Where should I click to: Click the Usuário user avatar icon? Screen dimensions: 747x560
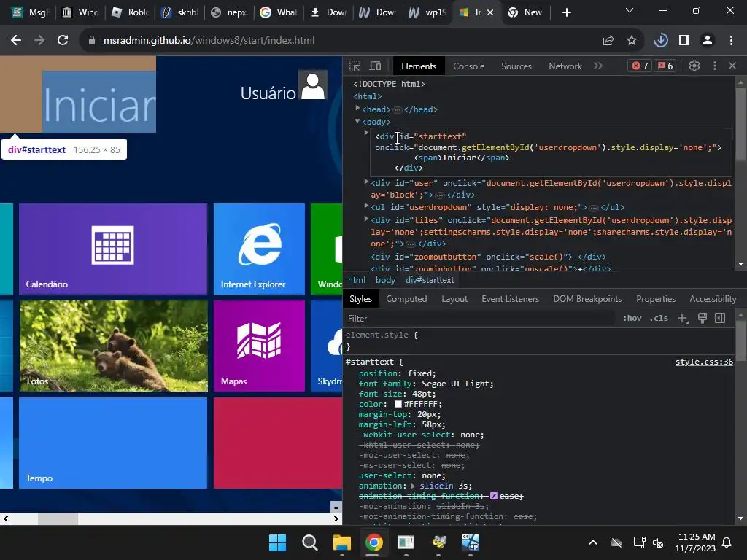313,86
